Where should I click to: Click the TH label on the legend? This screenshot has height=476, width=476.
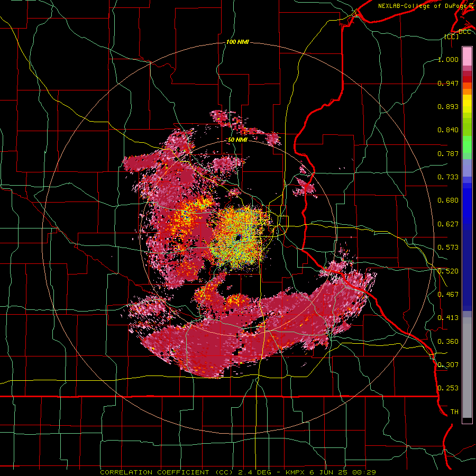point(454,411)
